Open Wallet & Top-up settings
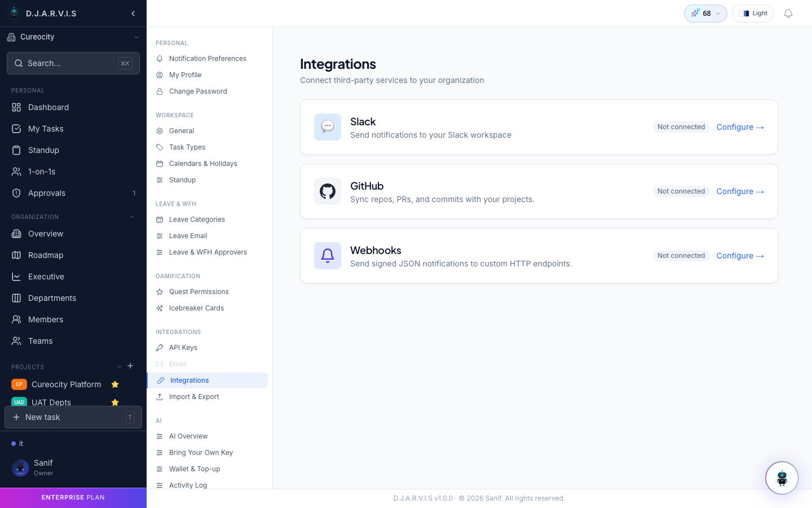The image size is (812, 508). [208, 469]
